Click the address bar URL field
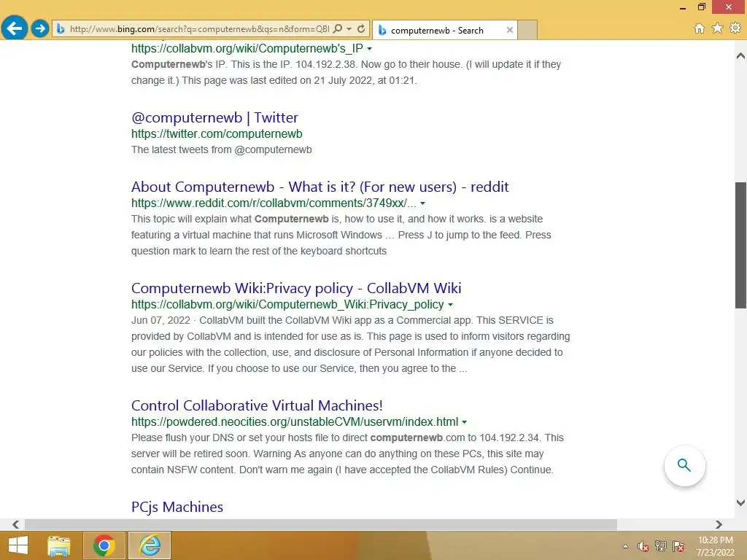The height and width of the screenshot is (560, 747). pyautogui.click(x=199, y=29)
